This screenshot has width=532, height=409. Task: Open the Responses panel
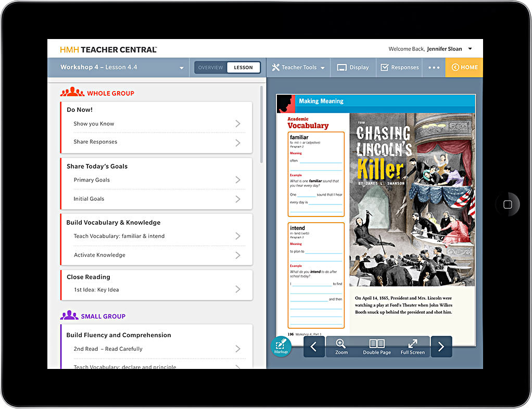coord(400,68)
